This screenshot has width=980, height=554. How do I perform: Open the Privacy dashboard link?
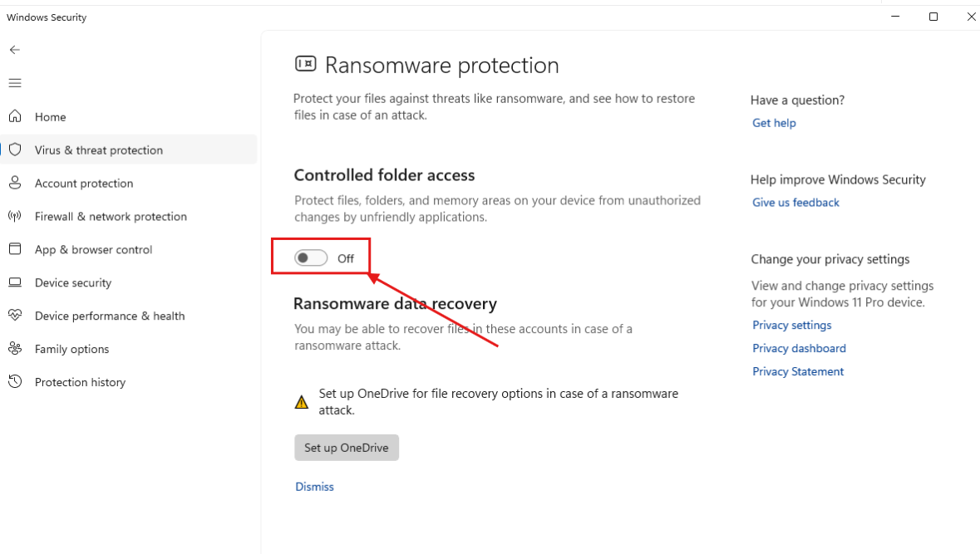[x=799, y=349]
